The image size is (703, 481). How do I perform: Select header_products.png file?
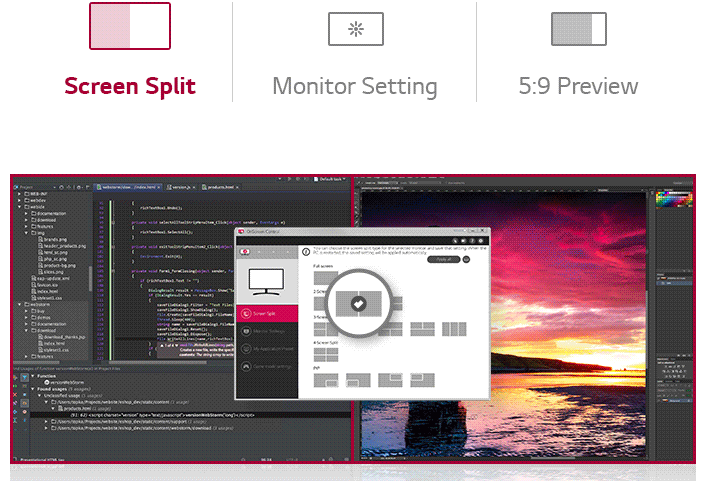62,246
